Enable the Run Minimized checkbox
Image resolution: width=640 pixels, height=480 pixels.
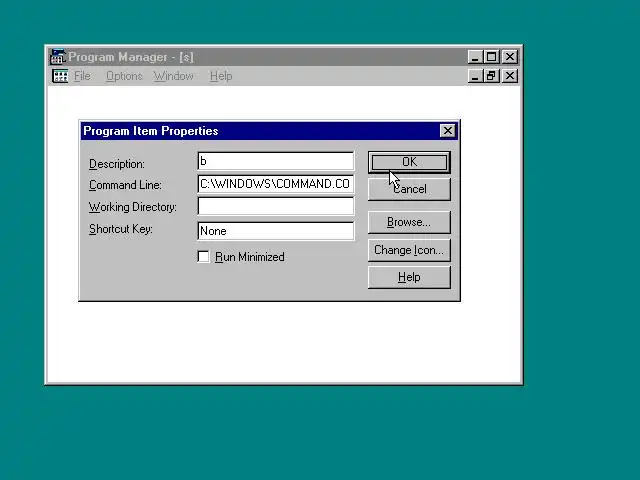tap(203, 257)
